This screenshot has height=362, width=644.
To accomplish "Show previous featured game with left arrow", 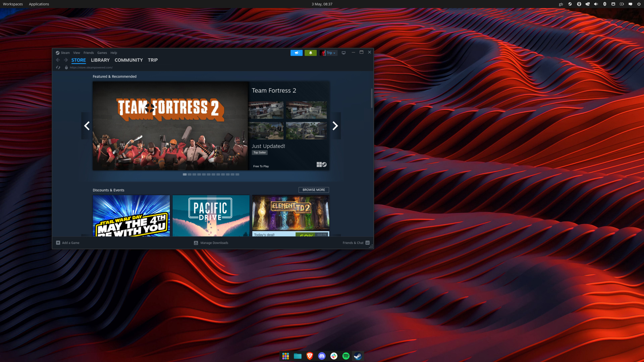I will pyautogui.click(x=87, y=126).
